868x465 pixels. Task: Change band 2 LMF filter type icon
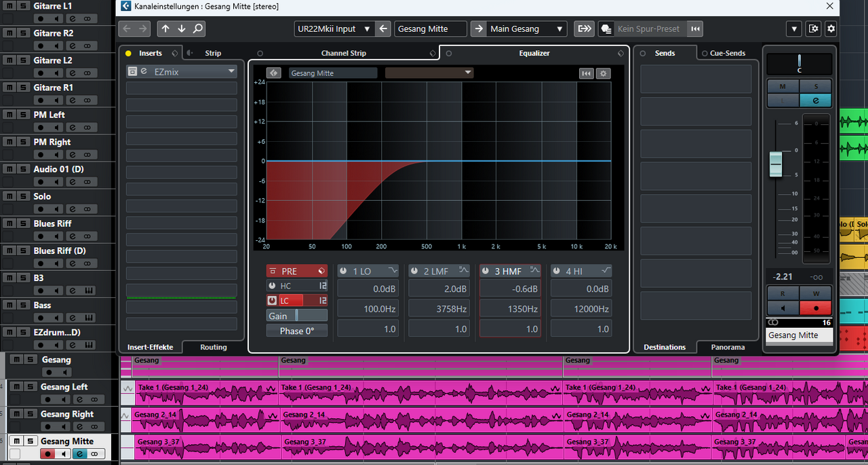tap(464, 270)
